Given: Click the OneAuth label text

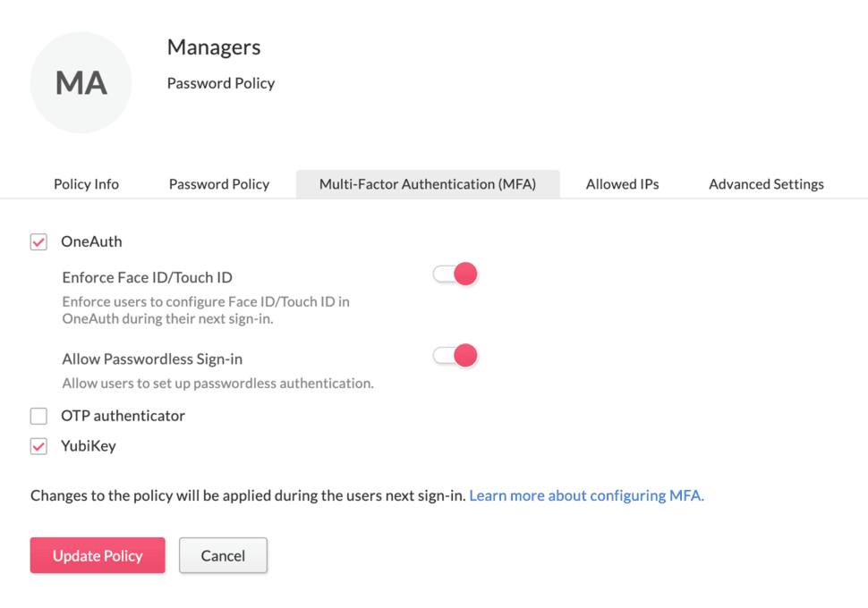Looking at the screenshot, I should click(x=91, y=241).
